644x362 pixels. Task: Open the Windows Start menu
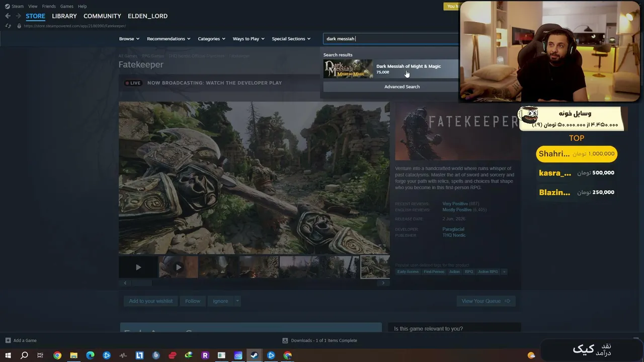coord(8,355)
